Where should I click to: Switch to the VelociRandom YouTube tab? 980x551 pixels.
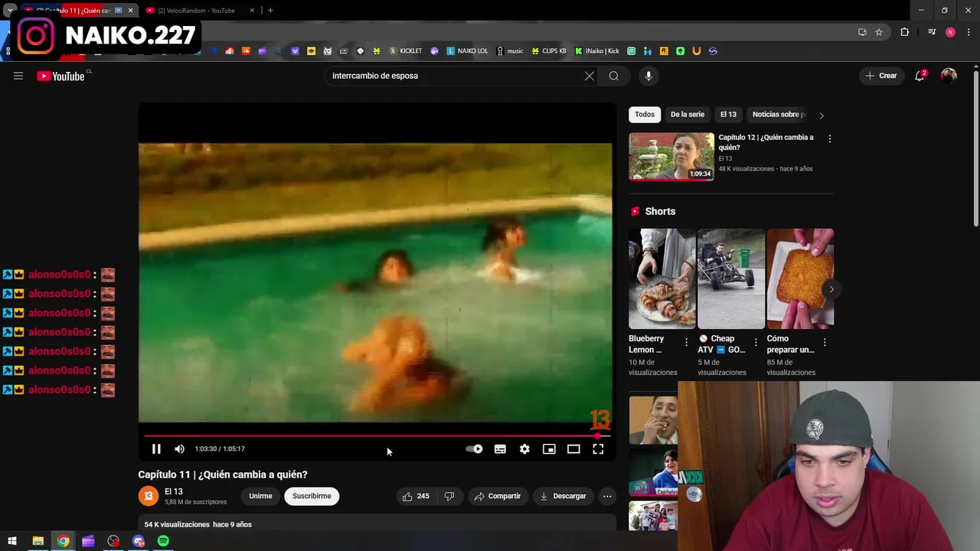coord(196,11)
